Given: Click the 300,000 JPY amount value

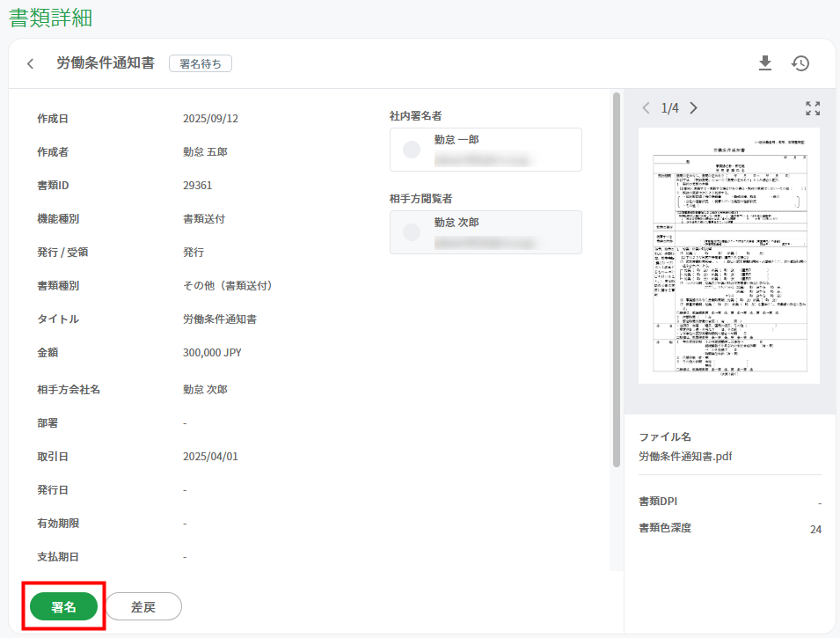Looking at the screenshot, I should coord(212,352).
